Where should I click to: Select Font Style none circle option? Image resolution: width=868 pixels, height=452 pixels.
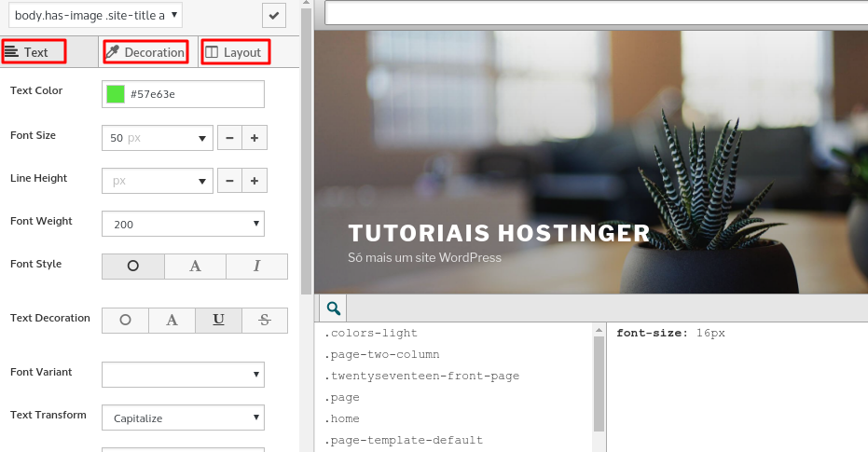coord(132,267)
